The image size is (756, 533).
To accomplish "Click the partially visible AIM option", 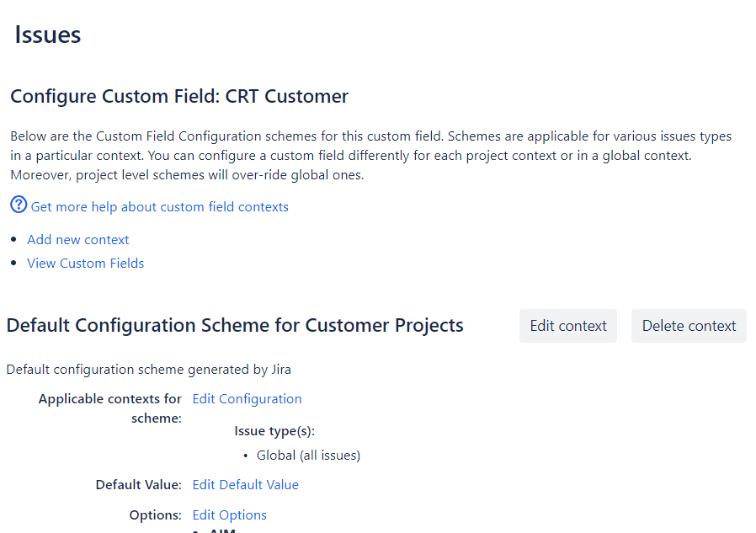I will [222, 530].
